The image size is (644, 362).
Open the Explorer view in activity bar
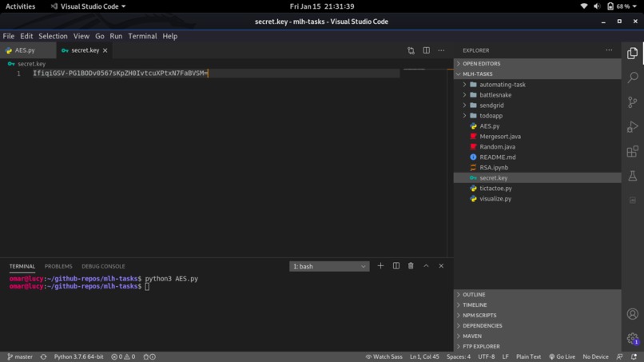pos(633,53)
